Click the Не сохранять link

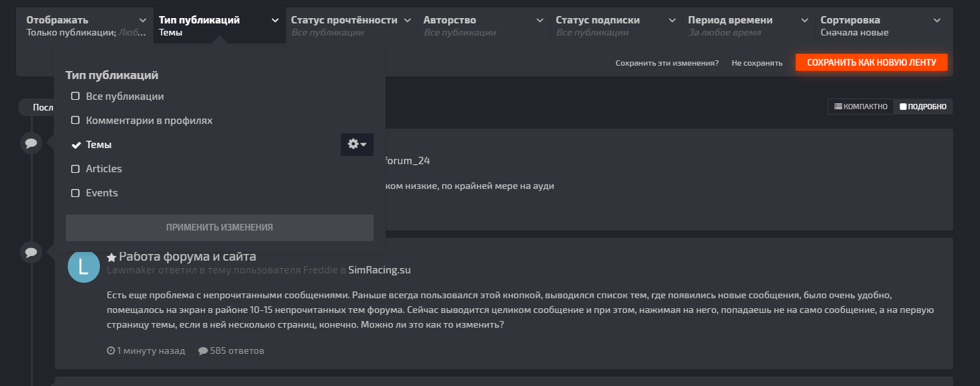757,63
